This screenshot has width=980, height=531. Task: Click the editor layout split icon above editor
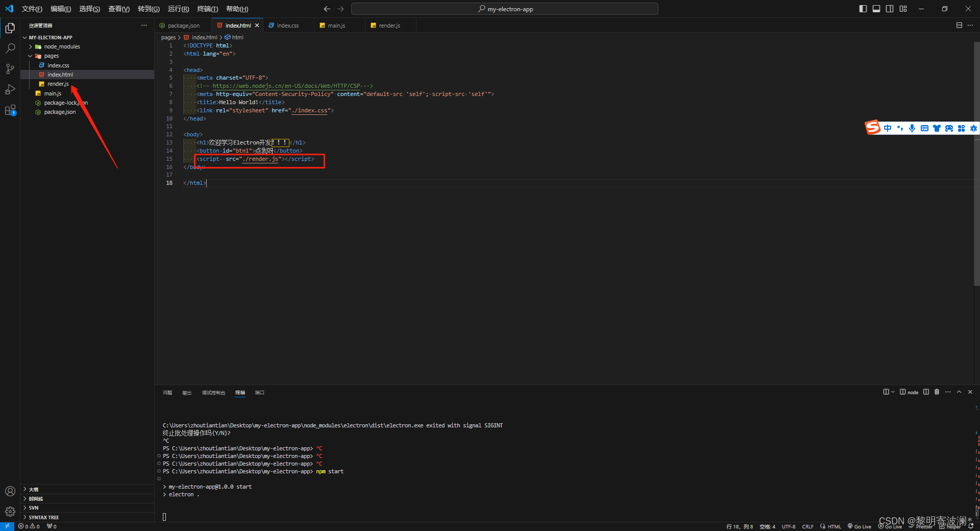[x=959, y=25]
